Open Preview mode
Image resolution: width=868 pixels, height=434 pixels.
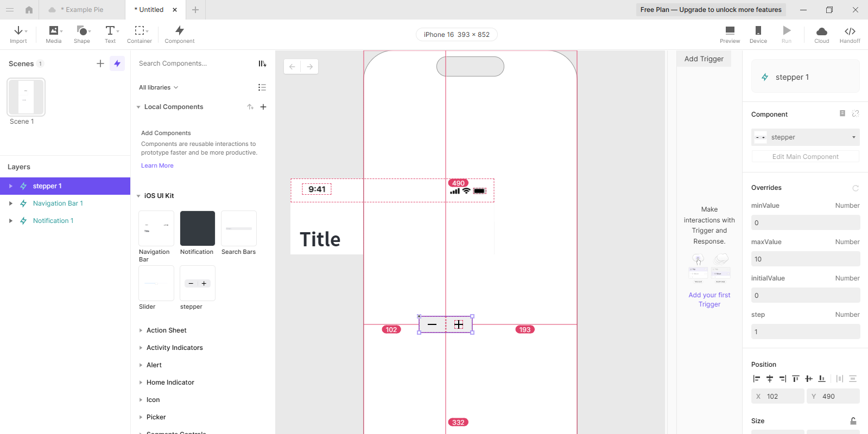[x=730, y=34]
